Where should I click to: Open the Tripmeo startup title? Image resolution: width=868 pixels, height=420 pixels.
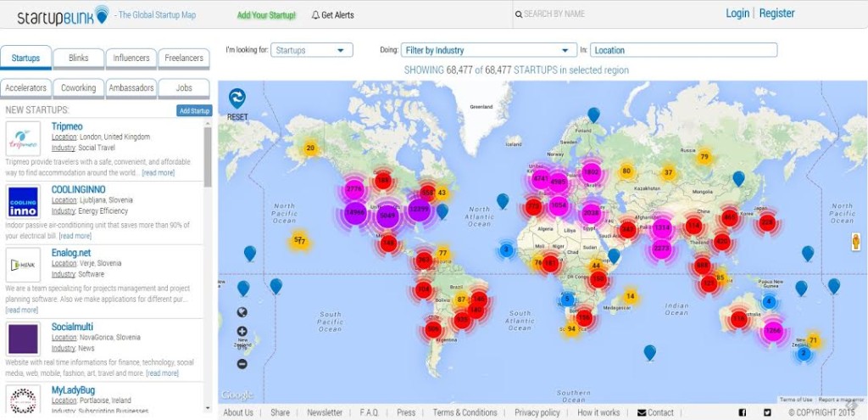(x=67, y=126)
